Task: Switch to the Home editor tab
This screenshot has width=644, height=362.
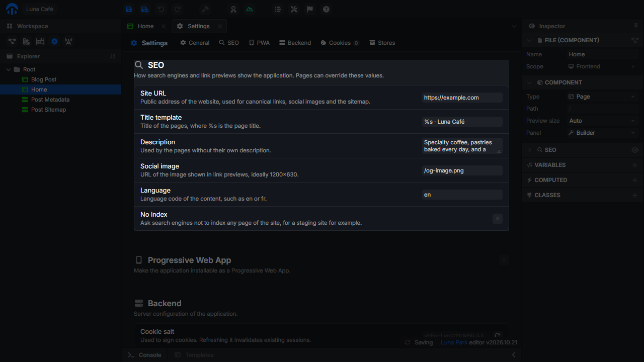Action: point(145,26)
